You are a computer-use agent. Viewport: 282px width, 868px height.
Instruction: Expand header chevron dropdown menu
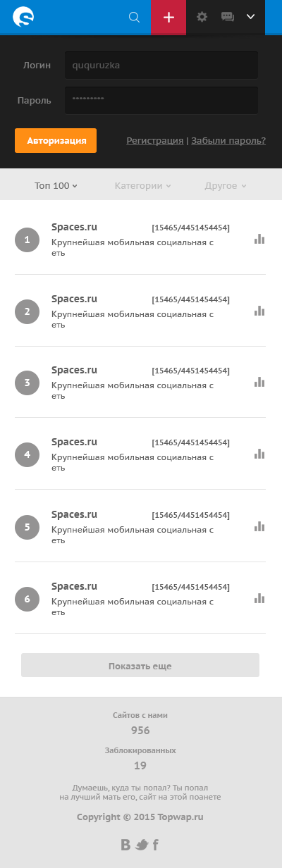[250, 17]
